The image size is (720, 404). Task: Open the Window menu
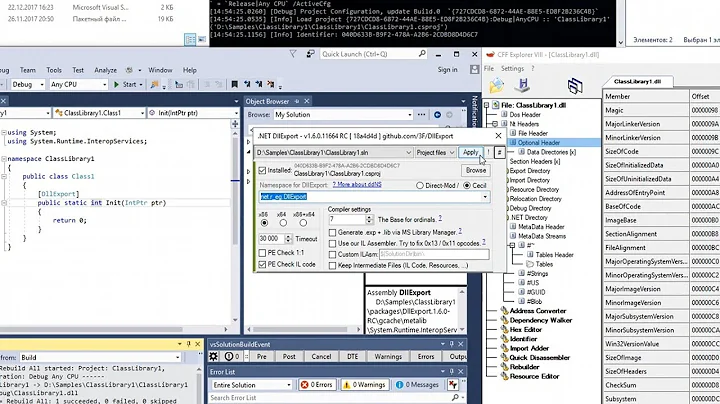(x=160, y=70)
